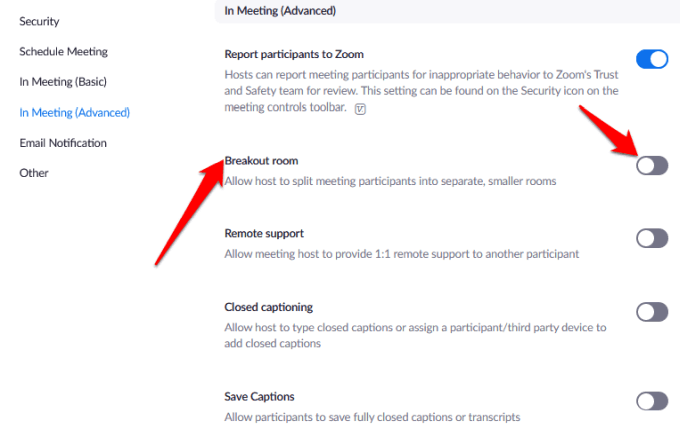This screenshot has height=438, width=680.
Task: Click the small icon after 'meeting controls toolbar'
Action: click(x=360, y=109)
